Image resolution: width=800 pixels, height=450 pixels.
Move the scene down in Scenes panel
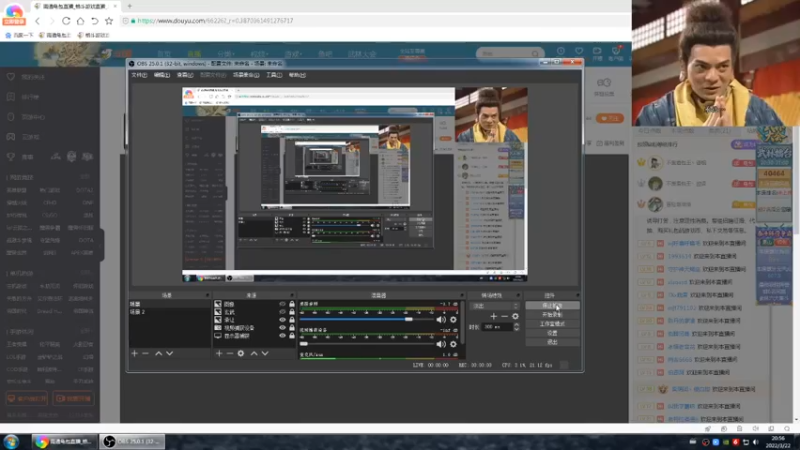point(169,353)
